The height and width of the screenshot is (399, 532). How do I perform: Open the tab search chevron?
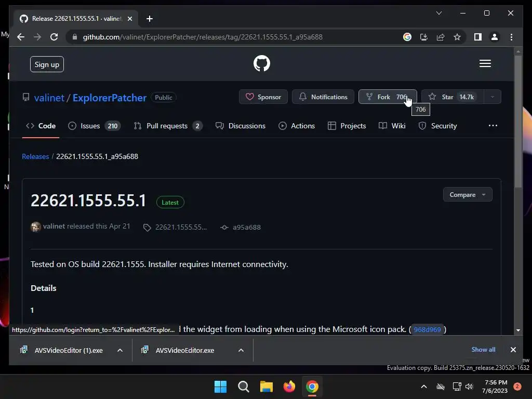click(438, 13)
